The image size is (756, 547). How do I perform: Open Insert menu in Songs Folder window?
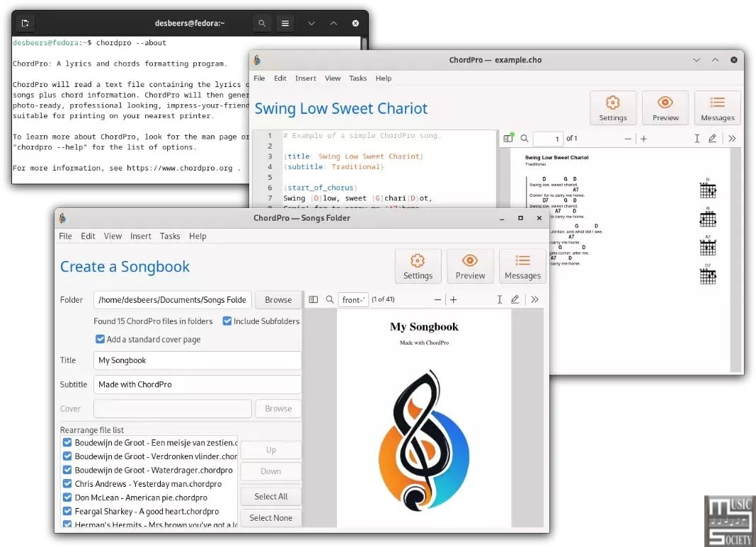pyautogui.click(x=141, y=236)
